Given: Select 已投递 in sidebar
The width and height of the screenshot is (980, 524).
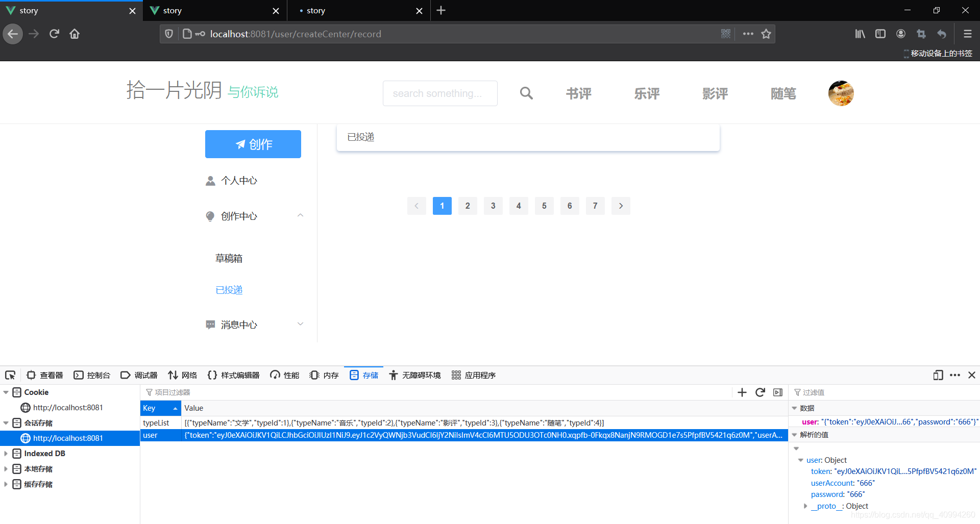Looking at the screenshot, I should (x=229, y=290).
